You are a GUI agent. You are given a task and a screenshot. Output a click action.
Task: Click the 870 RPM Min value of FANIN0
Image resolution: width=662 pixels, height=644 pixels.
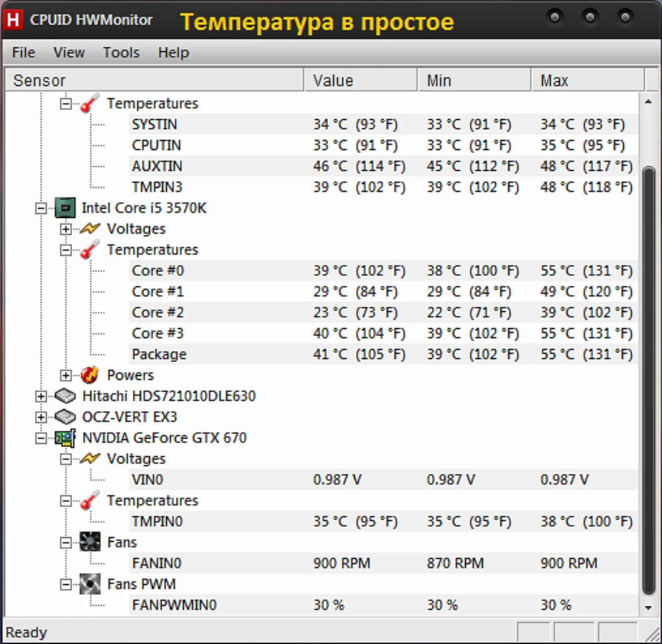point(455,563)
